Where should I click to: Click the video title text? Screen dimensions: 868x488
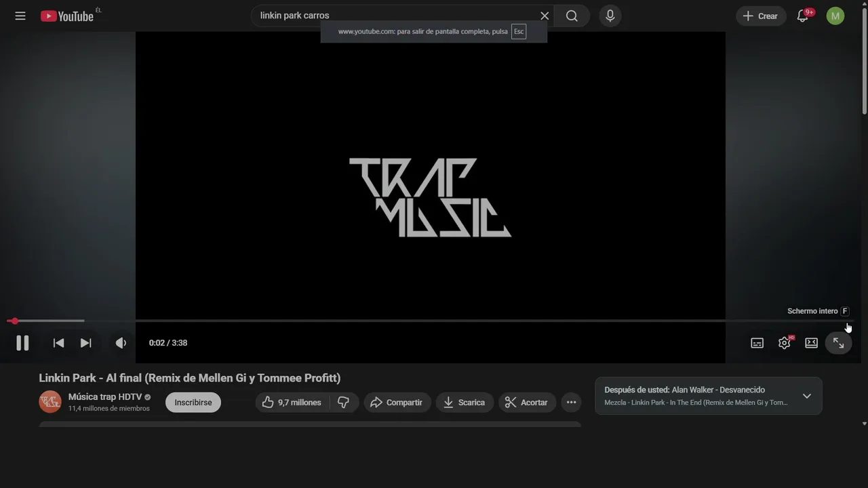coord(190,378)
